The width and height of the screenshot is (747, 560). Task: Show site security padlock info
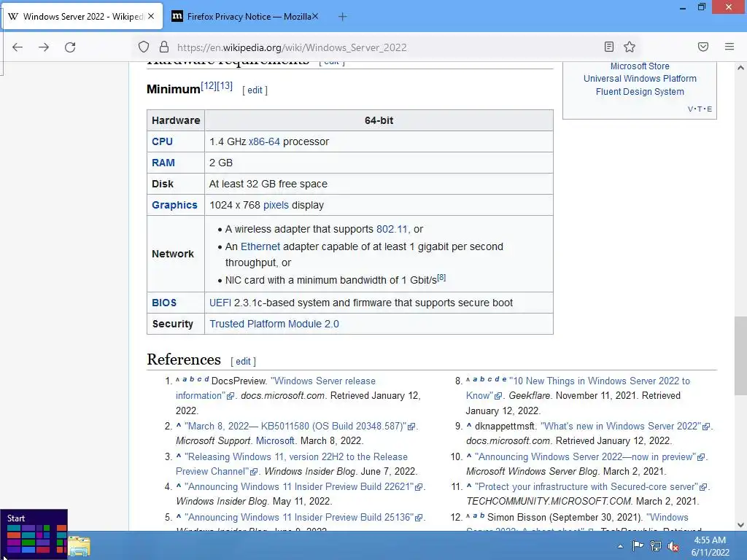pyautogui.click(x=164, y=47)
